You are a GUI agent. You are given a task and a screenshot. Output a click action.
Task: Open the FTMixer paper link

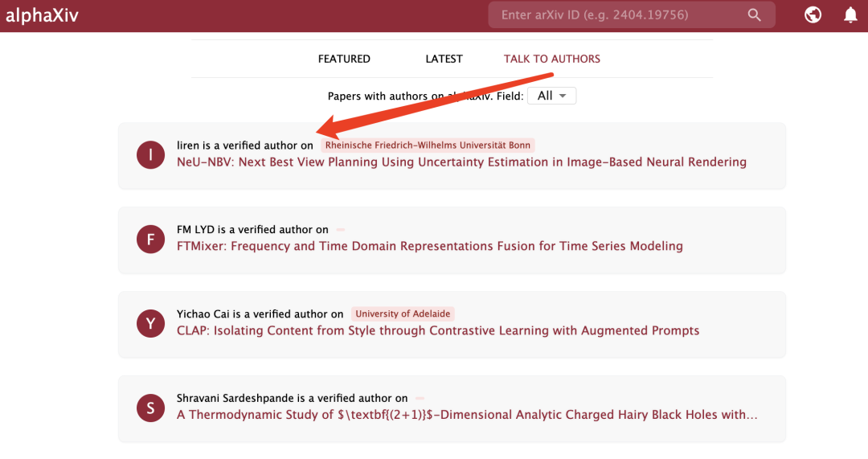click(429, 247)
